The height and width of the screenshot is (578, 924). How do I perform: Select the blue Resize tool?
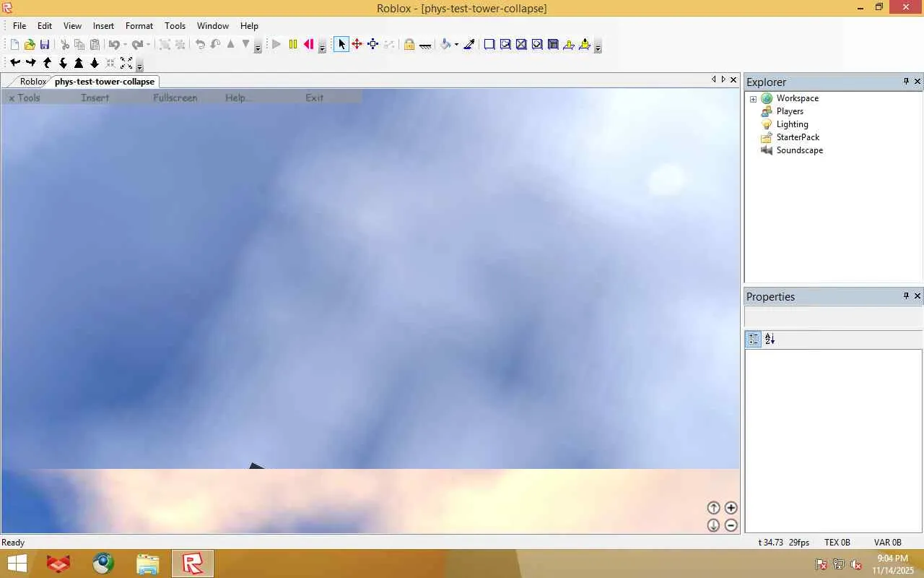[x=373, y=45]
